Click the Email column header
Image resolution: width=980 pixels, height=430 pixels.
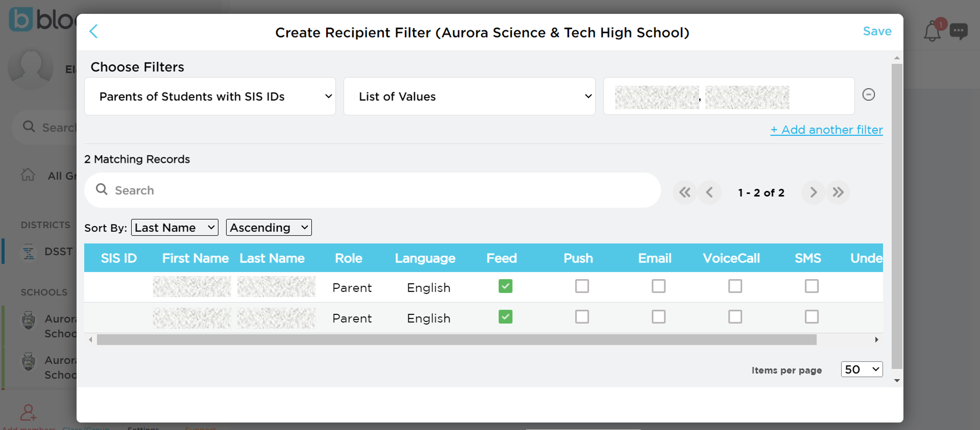[655, 258]
